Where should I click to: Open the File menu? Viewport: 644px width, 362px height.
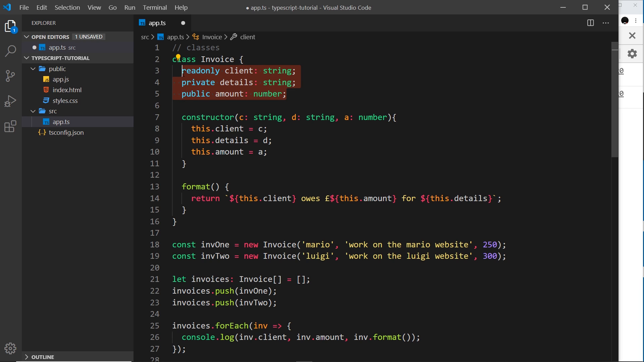[24, 7]
